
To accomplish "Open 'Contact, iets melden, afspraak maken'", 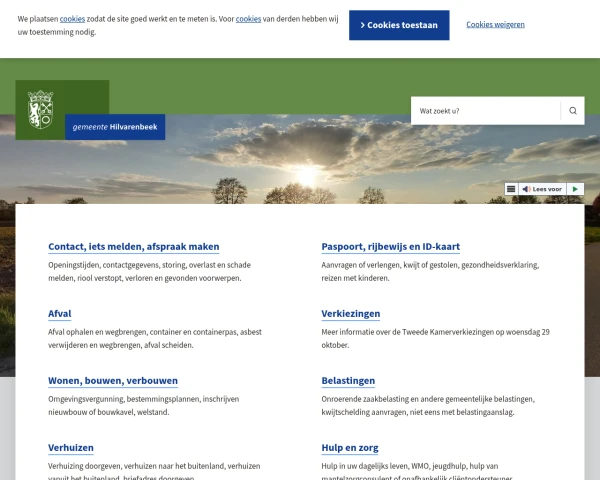I will point(134,247).
